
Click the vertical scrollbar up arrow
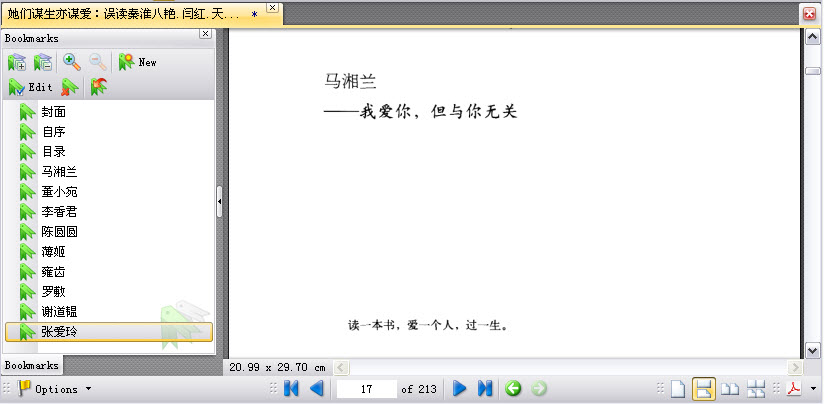click(812, 37)
